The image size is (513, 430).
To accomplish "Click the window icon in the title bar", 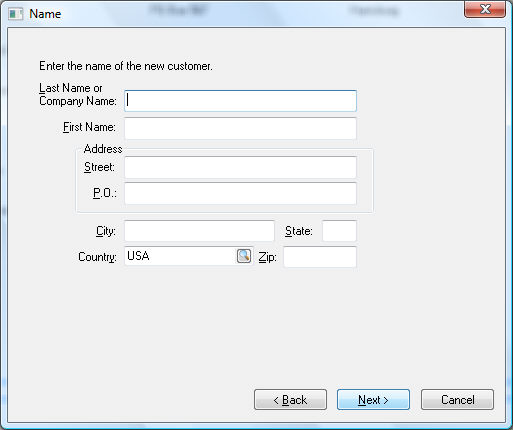I will click(15, 14).
